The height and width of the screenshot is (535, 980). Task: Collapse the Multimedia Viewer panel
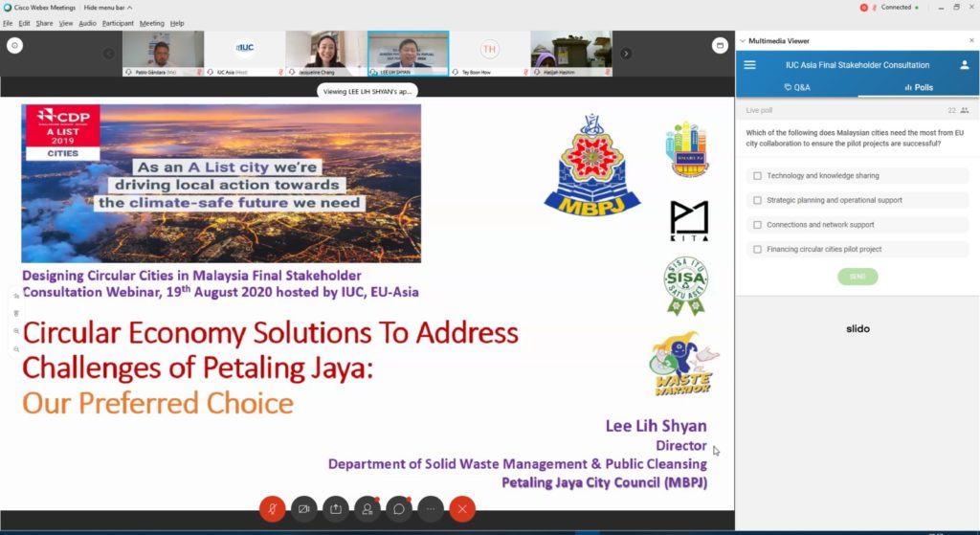tap(743, 41)
